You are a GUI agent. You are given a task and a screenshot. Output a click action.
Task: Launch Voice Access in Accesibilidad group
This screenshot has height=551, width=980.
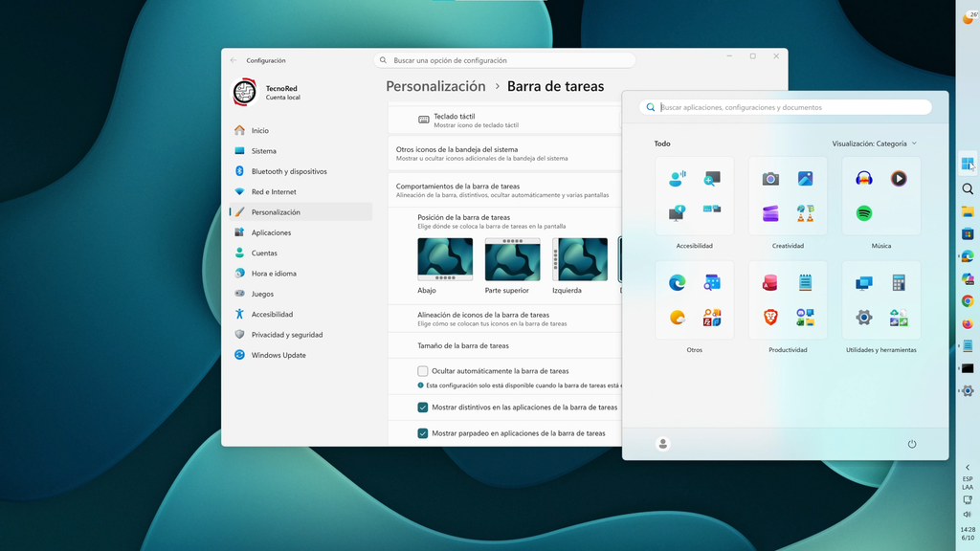(x=677, y=179)
